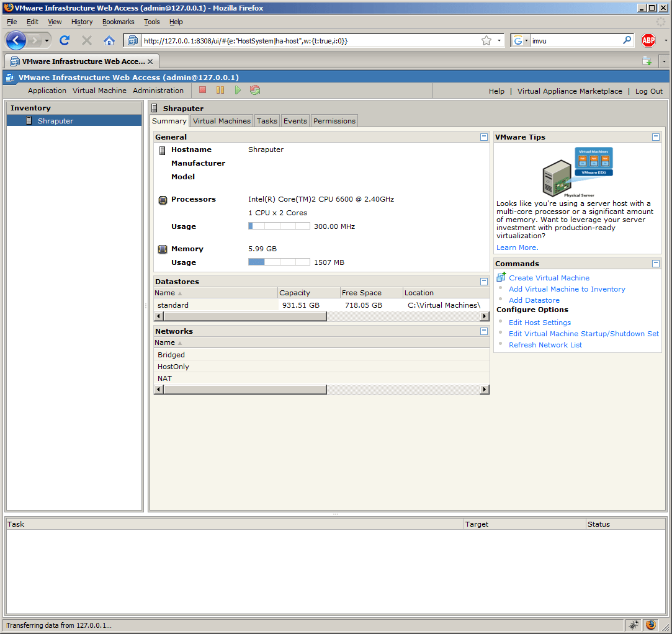Click the bug icon in the status bar
The width and height of the screenshot is (672, 634).
(x=634, y=625)
